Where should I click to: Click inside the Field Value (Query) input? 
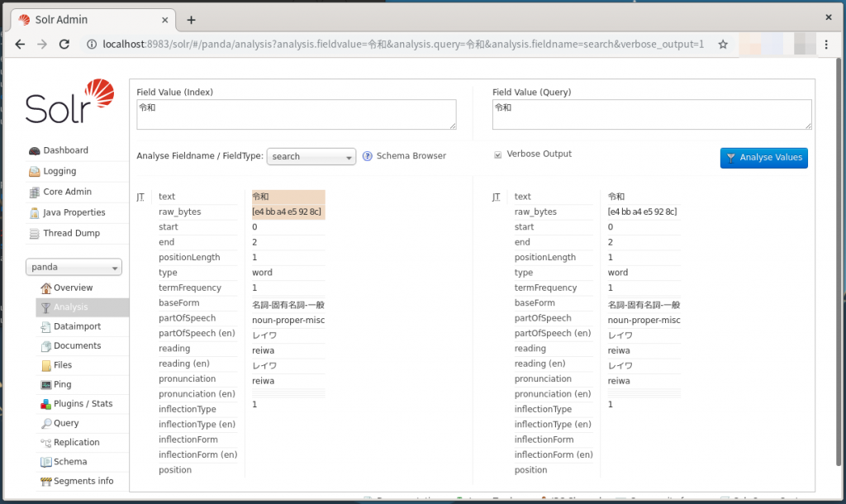coord(651,113)
